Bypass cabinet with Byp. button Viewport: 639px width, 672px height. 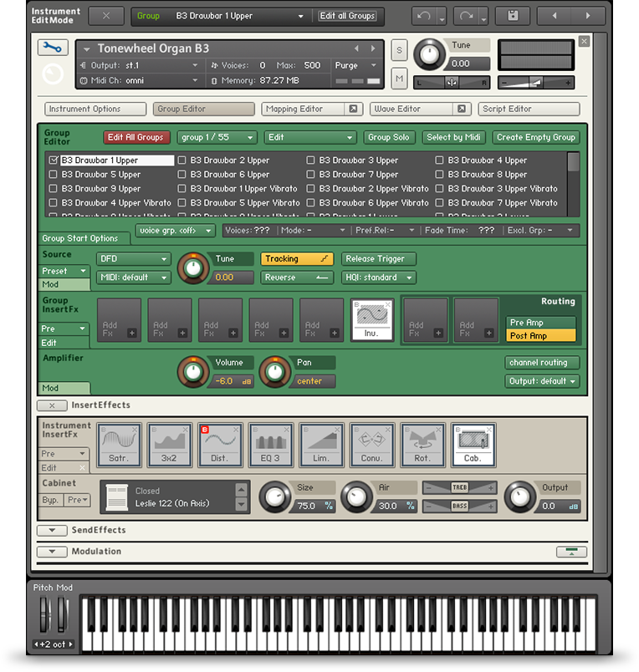click(x=51, y=500)
